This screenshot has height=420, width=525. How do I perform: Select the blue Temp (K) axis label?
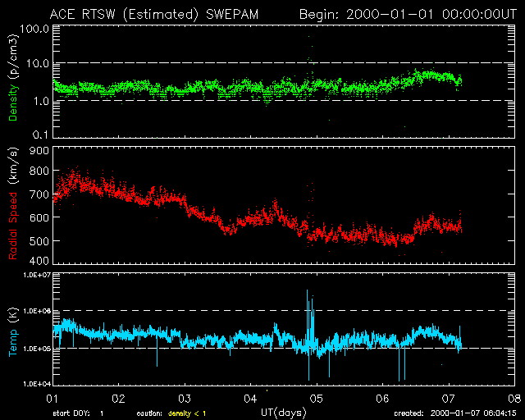pos(13,329)
